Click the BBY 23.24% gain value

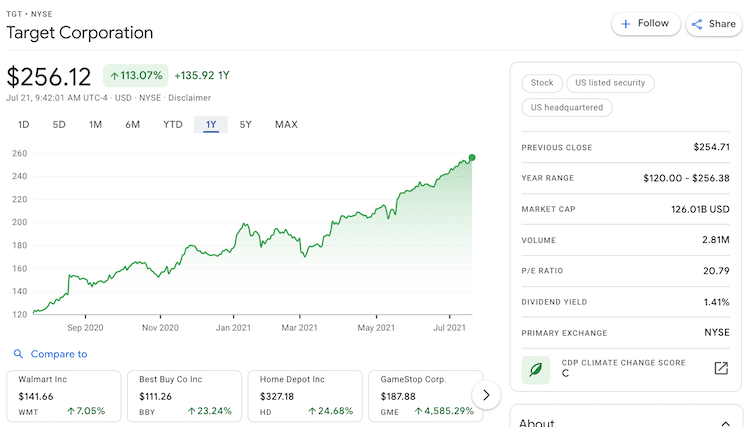coord(210,411)
